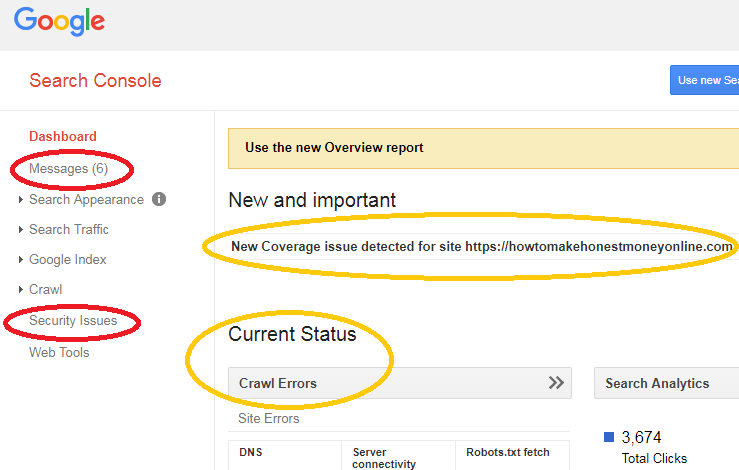Click the Total Clicks label

[x=654, y=458]
